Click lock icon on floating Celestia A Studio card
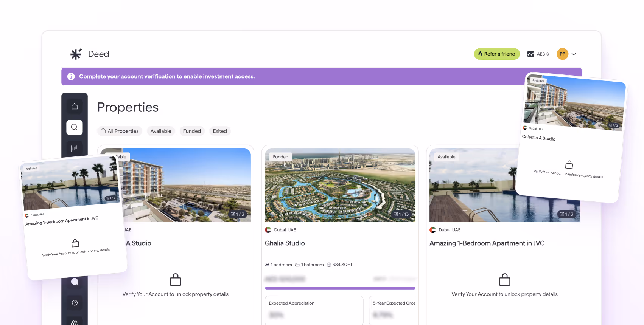This screenshot has height=325, width=644. tap(569, 165)
